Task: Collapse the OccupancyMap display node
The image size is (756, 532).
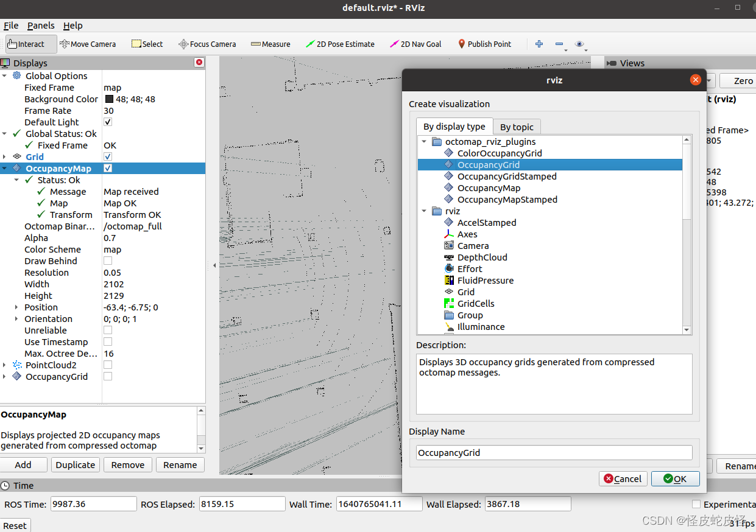Action: click(5, 169)
